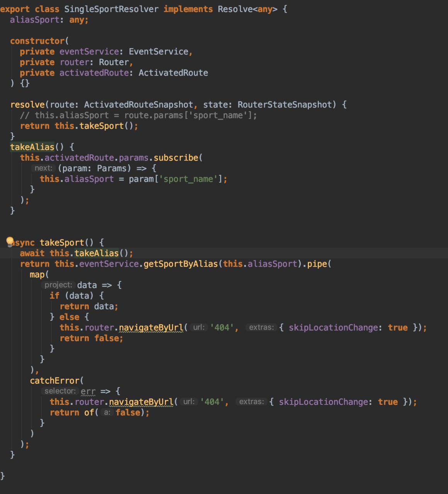Click takeAlias in 'await this.takeAlias();'

[x=97, y=253]
